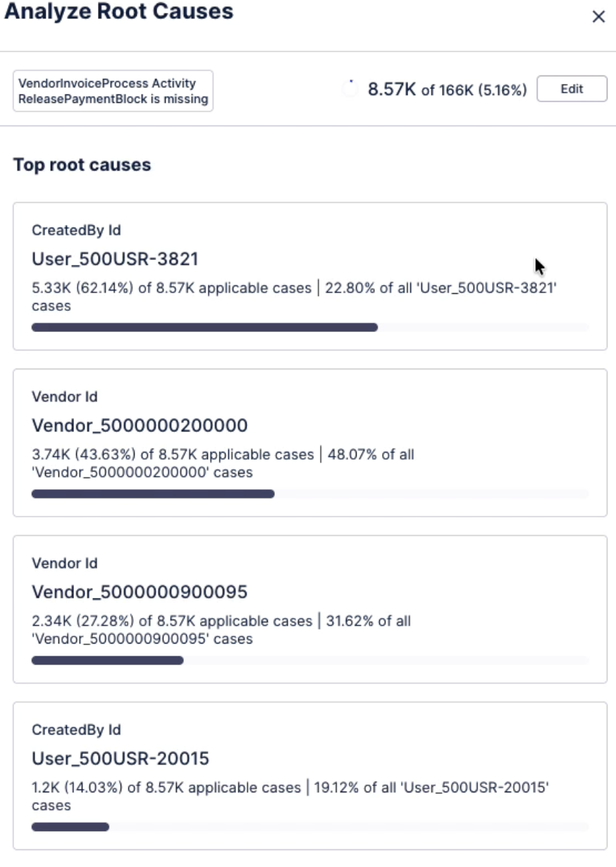
Task: Select the User_500USR-20015 root cause
Action: coord(121,758)
